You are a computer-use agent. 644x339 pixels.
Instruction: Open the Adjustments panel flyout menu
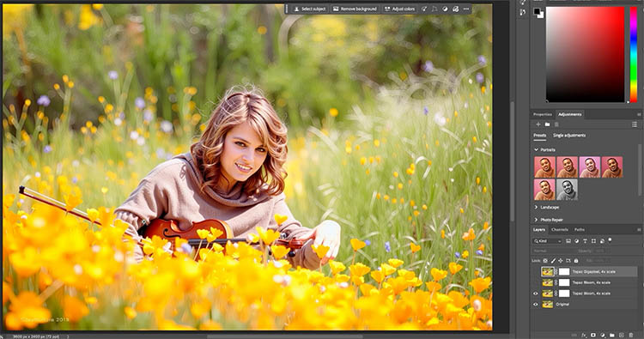639,114
